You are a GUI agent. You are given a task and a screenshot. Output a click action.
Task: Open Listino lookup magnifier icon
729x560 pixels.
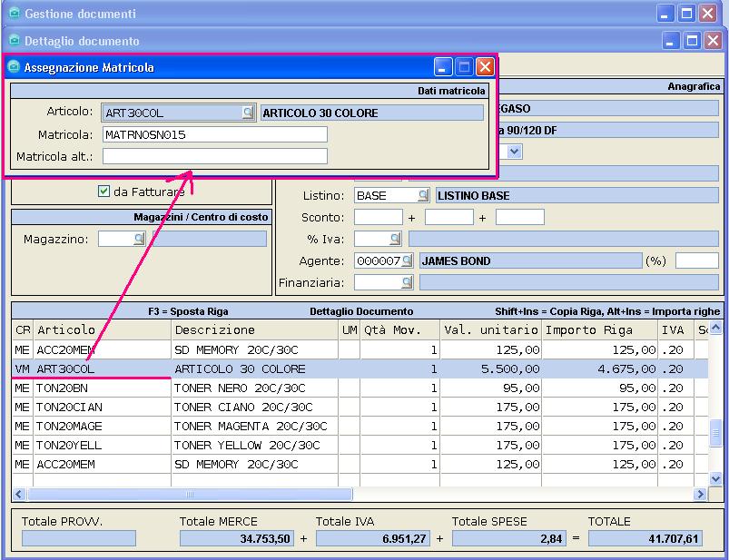point(423,195)
